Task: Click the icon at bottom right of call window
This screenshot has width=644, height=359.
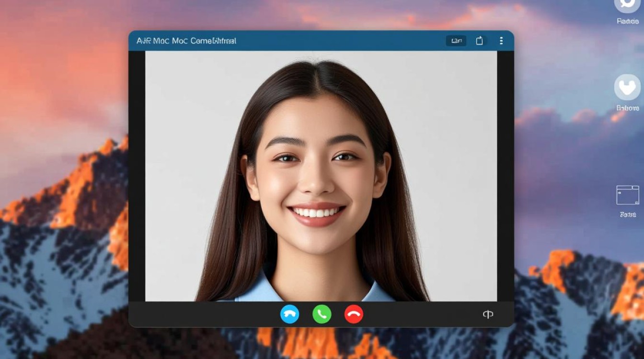Action: (x=488, y=314)
